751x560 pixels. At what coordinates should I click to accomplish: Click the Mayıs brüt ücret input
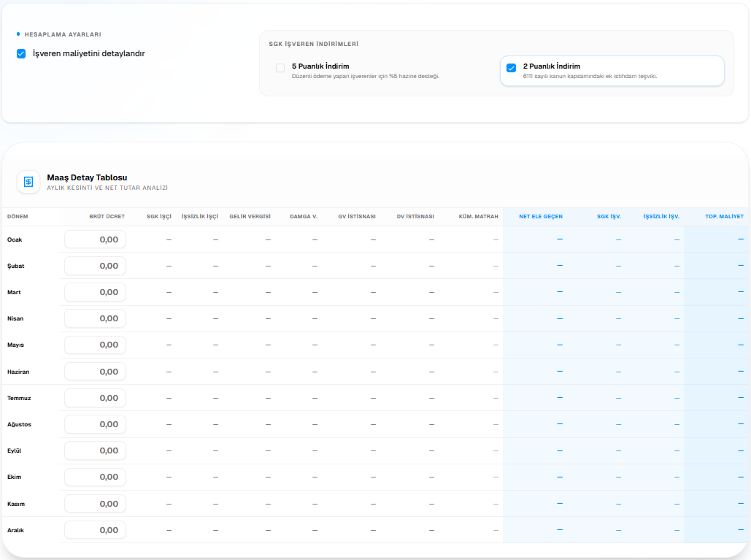point(96,345)
